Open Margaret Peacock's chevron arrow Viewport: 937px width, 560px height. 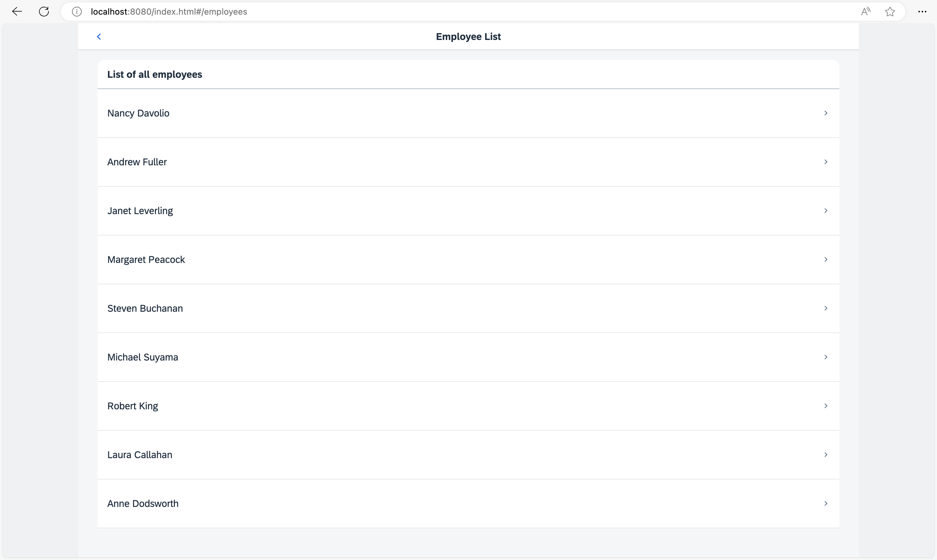826,260
